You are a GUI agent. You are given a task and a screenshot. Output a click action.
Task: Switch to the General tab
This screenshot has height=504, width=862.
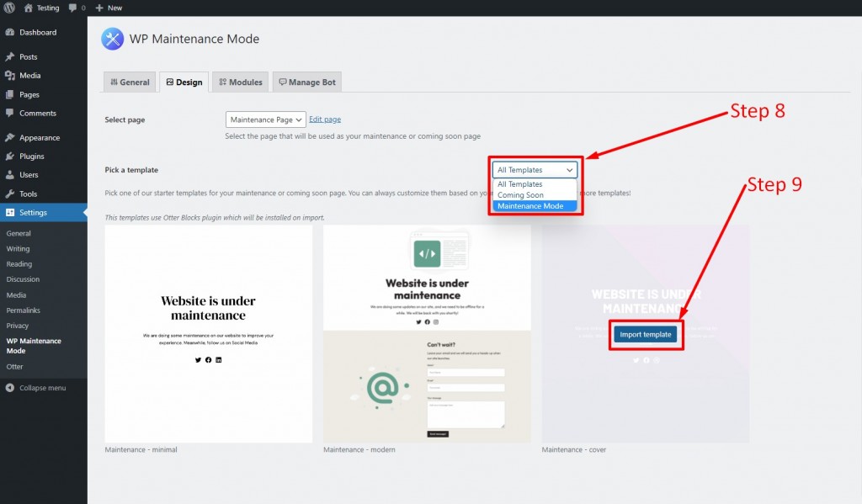(130, 82)
